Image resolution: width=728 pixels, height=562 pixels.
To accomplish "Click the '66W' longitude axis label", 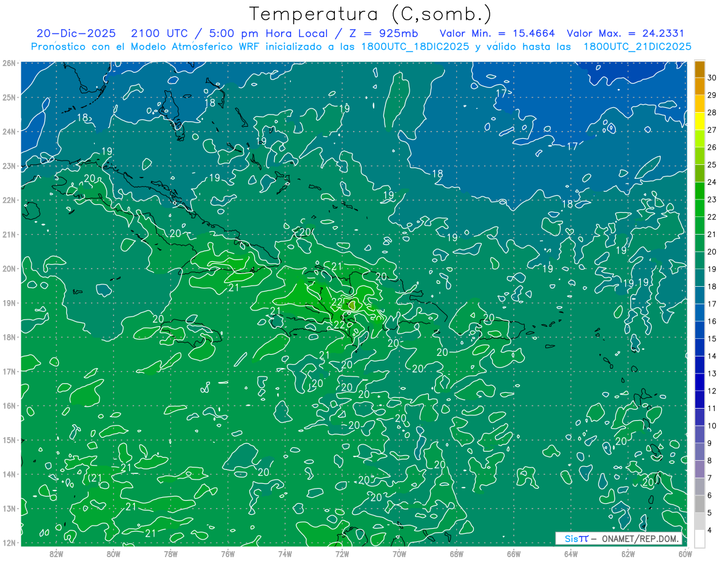I will point(513,554).
